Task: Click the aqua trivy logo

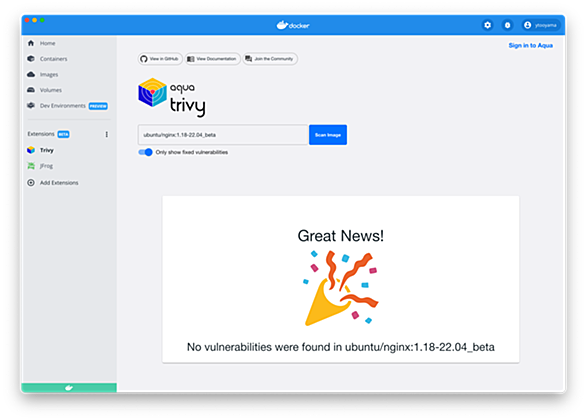Action: [x=172, y=97]
